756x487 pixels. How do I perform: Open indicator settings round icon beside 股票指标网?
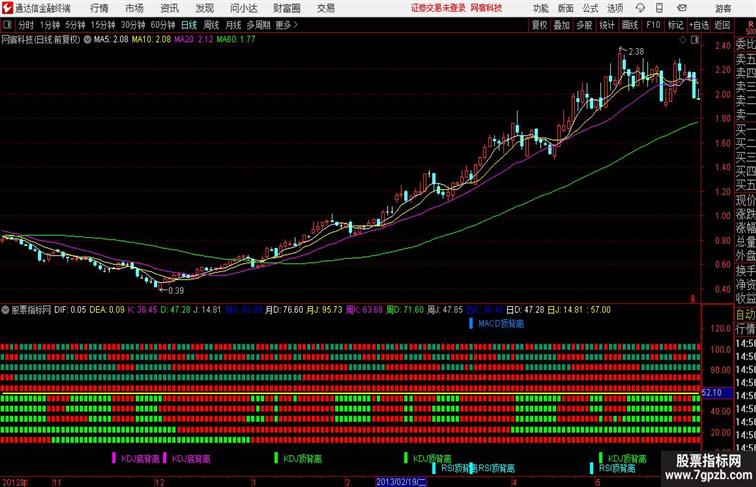[x=5, y=310]
